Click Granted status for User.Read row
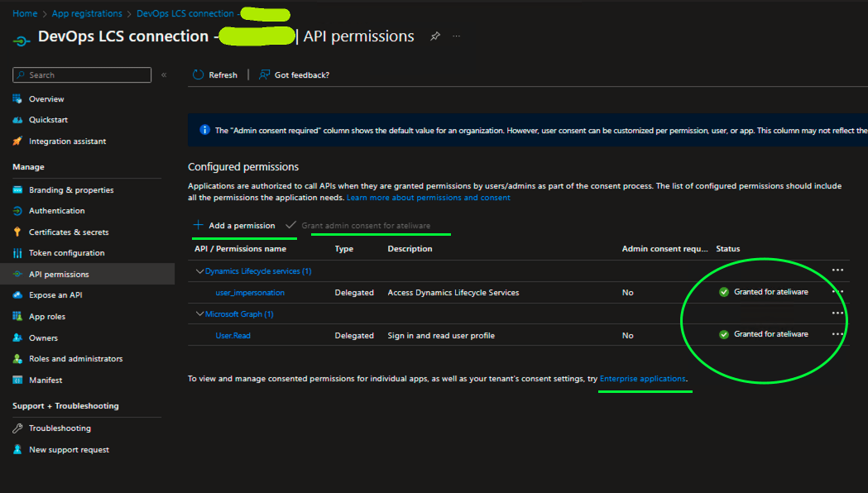868x493 pixels. (764, 334)
